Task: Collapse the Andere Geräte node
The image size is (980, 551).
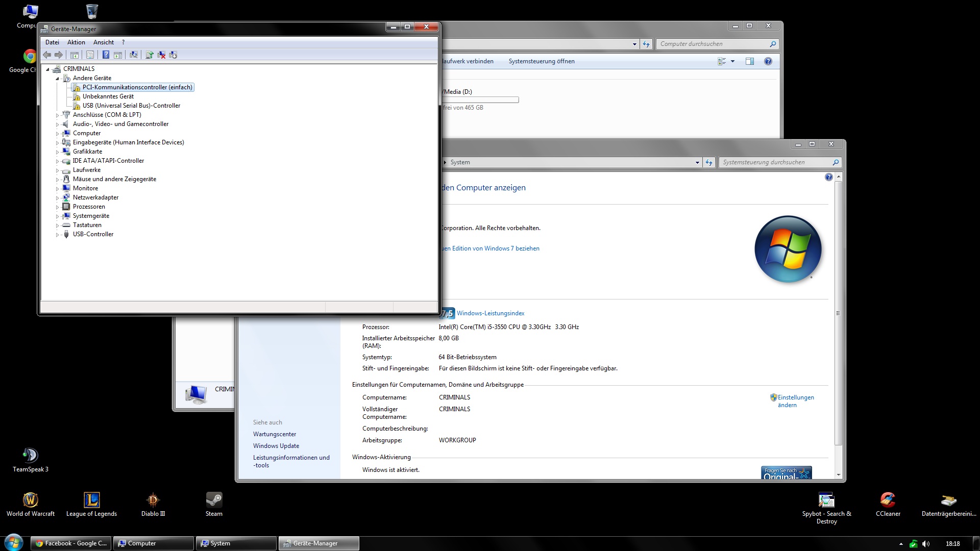Action: (x=57, y=79)
